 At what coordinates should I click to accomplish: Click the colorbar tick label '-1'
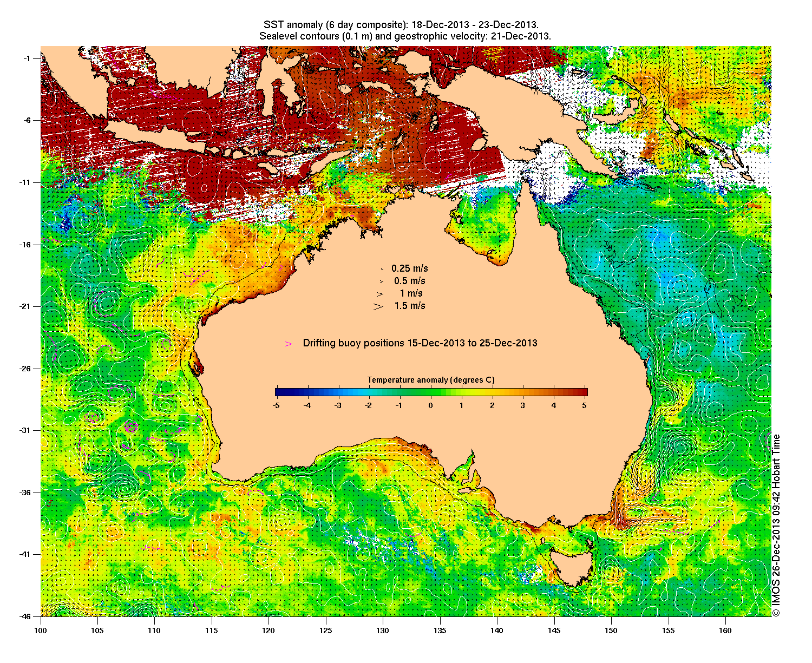(400, 405)
